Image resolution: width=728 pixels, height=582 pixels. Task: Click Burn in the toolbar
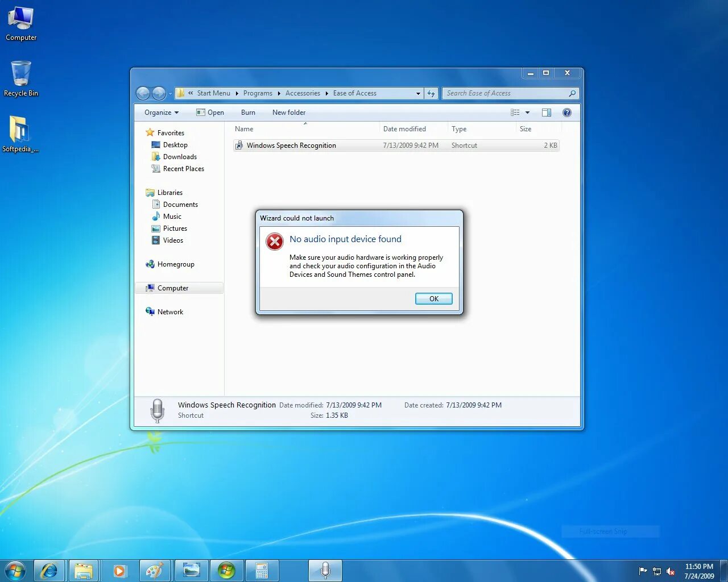[x=248, y=113]
